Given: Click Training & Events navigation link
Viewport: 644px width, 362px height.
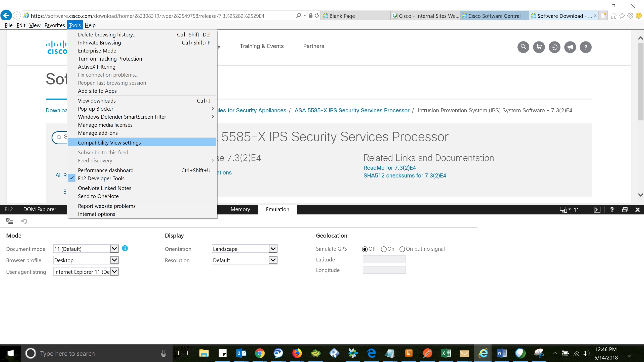Looking at the screenshot, I should [x=262, y=46].
